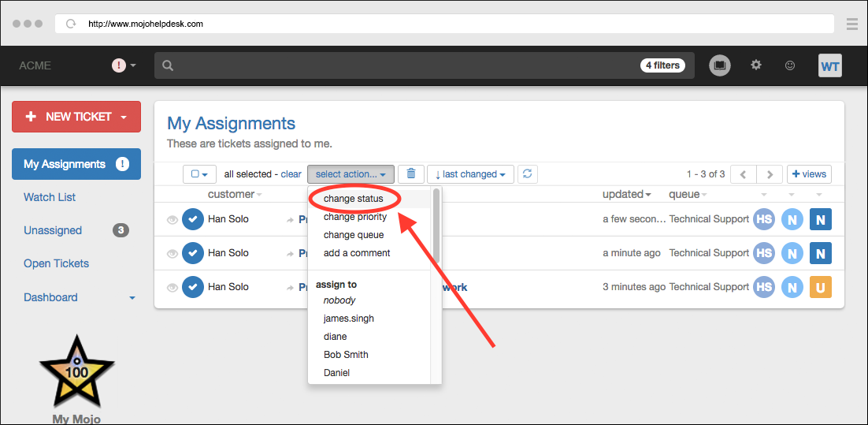Go to previous page arrow
Viewport: 868px width, 425px height.
click(x=743, y=174)
